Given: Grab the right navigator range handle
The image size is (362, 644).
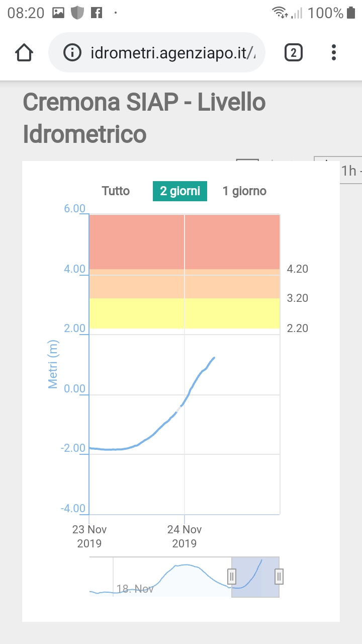Looking at the screenshot, I should pos(280,576).
